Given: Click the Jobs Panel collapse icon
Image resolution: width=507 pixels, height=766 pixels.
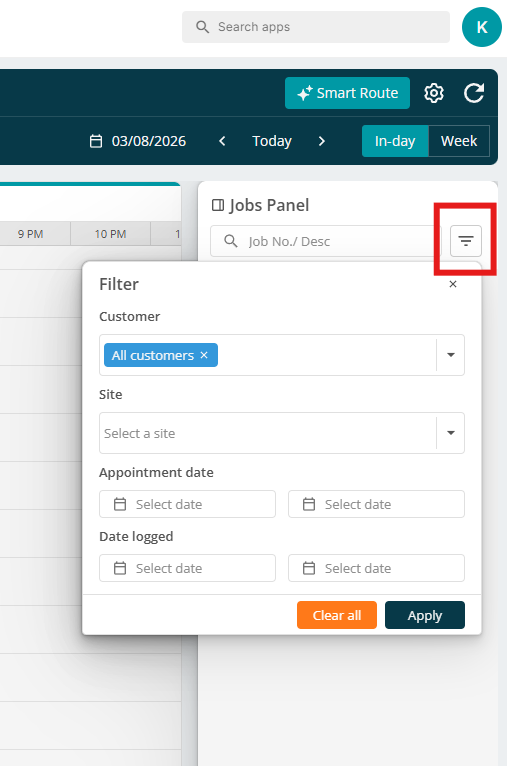Looking at the screenshot, I should [x=218, y=205].
